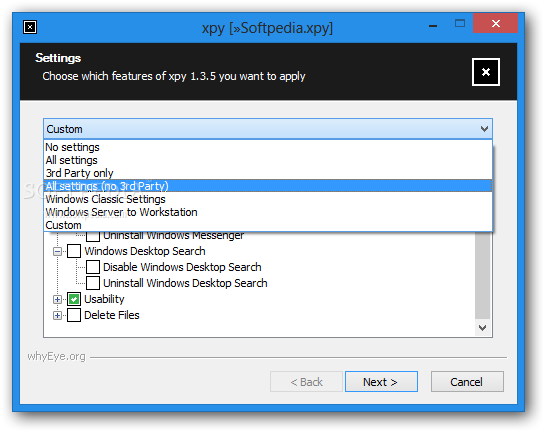Tick the Delete Files checkbox
Screen dimensions: 545x432
74,315
